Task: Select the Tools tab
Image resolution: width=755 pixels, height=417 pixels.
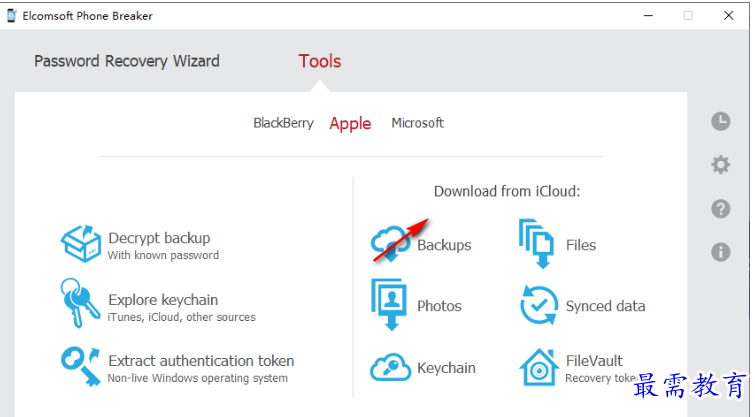Action: tap(320, 61)
